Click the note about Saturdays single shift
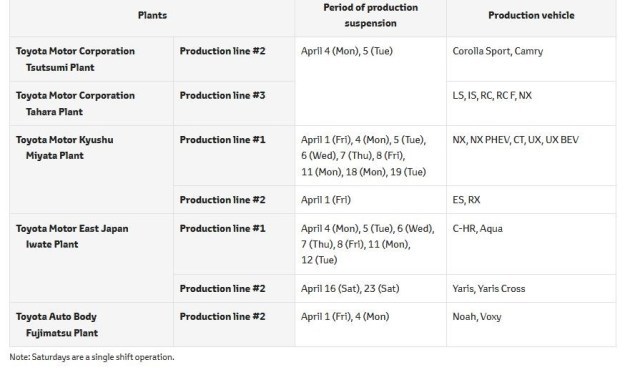This screenshot has width=630, height=375. pyautogui.click(x=92, y=357)
